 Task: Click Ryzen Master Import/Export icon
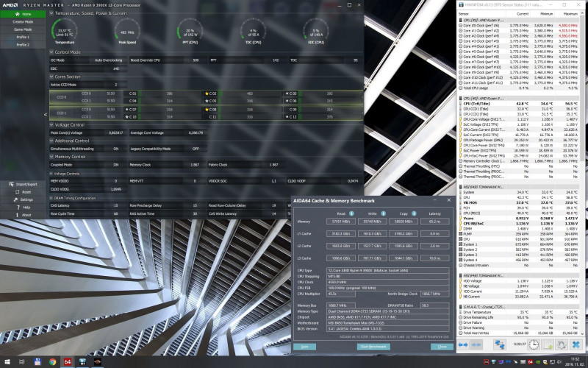11,184
